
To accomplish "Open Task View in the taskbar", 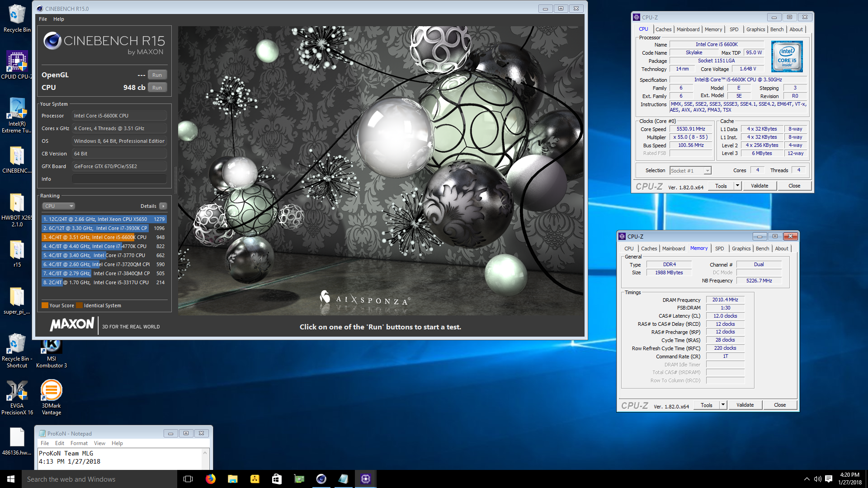I will (188, 479).
